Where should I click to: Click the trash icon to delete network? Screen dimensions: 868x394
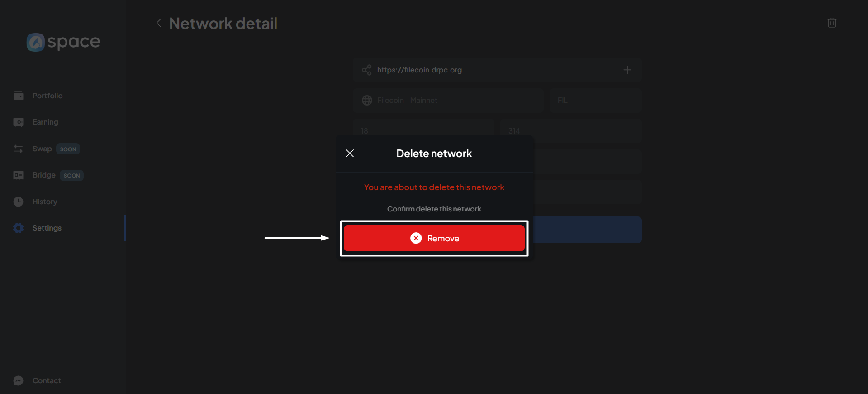831,23
